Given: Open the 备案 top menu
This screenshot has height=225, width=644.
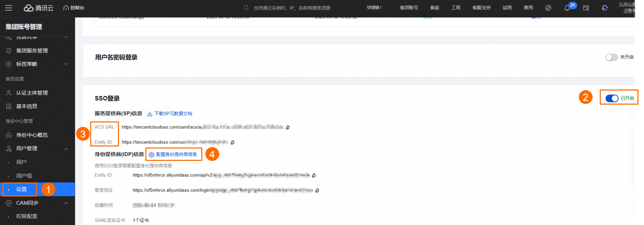Looking at the screenshot, I should click(435, 8).
